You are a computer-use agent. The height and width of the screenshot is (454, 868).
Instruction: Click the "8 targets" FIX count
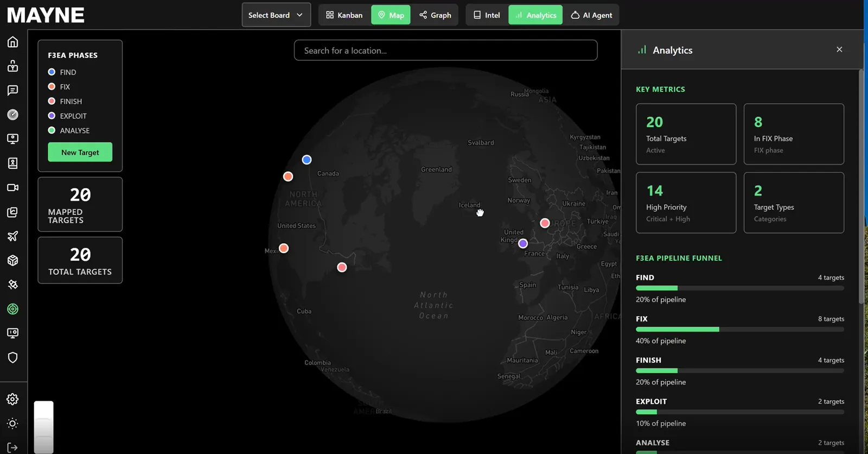click(831, 319)
